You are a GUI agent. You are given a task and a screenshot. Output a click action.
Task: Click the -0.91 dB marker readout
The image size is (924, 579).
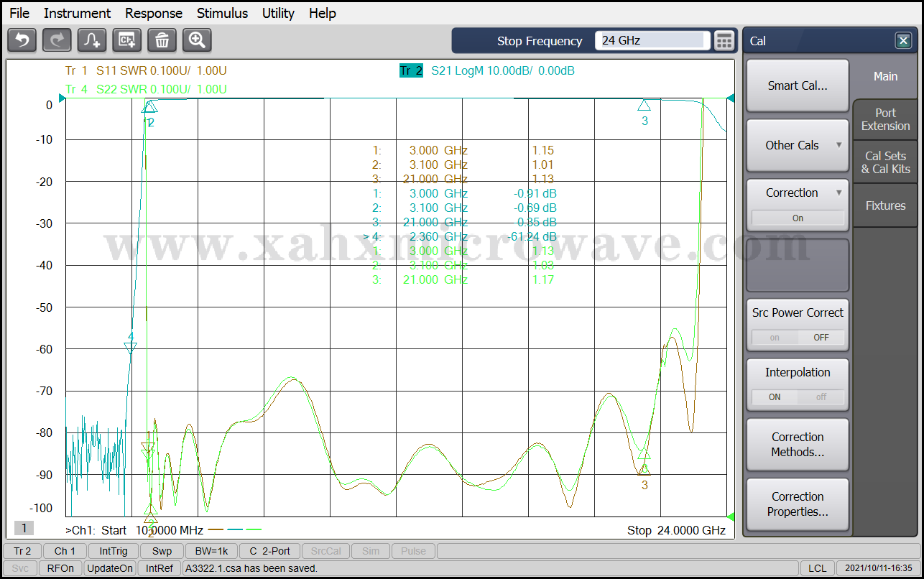tap(534, 193)
